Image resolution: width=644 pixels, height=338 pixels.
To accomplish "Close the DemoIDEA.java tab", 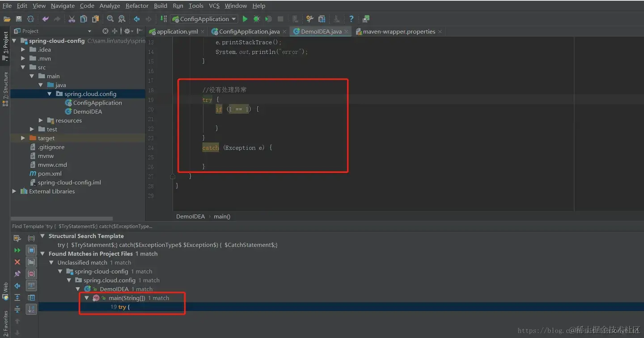I will coord(346,31).
